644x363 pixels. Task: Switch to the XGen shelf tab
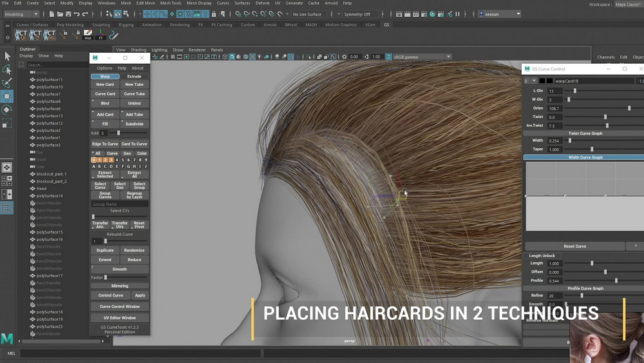click(x=370, y=25)
